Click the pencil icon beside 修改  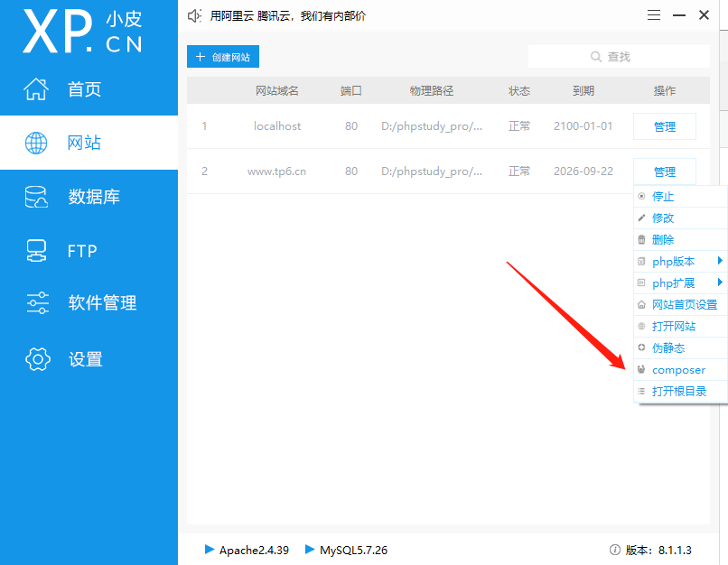pyautogui.click(x=641, y=218)
